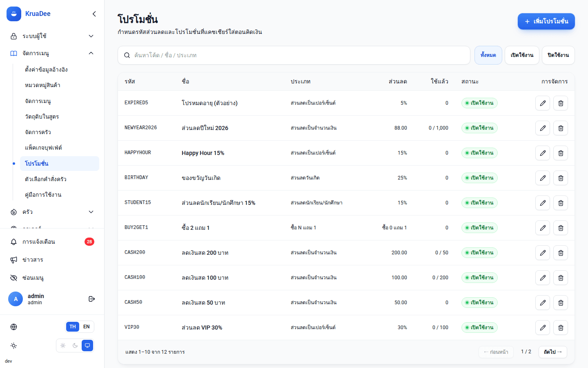Click the logout icon next to admin
This screenshot has width=588, height=368.
click(x=92, y=299)
